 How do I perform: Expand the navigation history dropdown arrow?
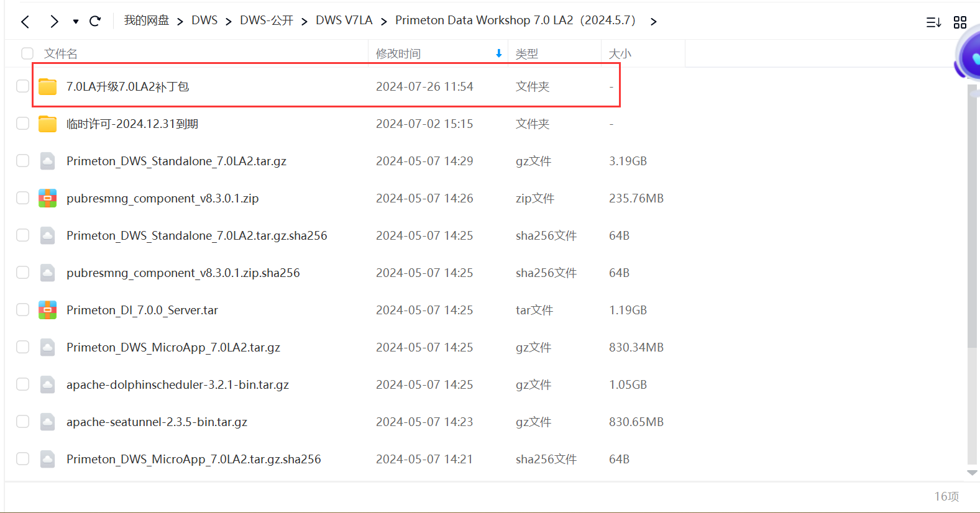coord(76,22)
